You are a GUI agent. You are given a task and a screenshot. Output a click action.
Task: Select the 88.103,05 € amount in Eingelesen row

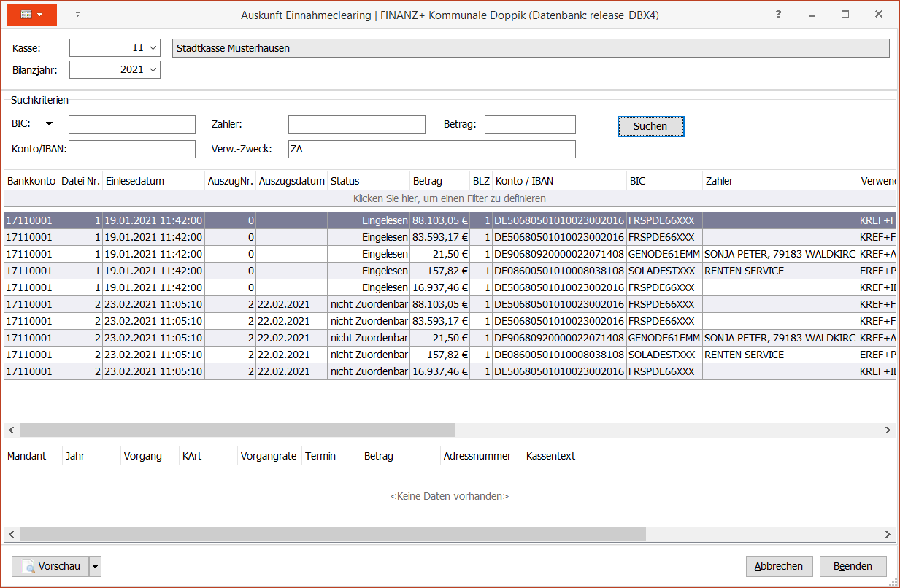tap(439, 220)
